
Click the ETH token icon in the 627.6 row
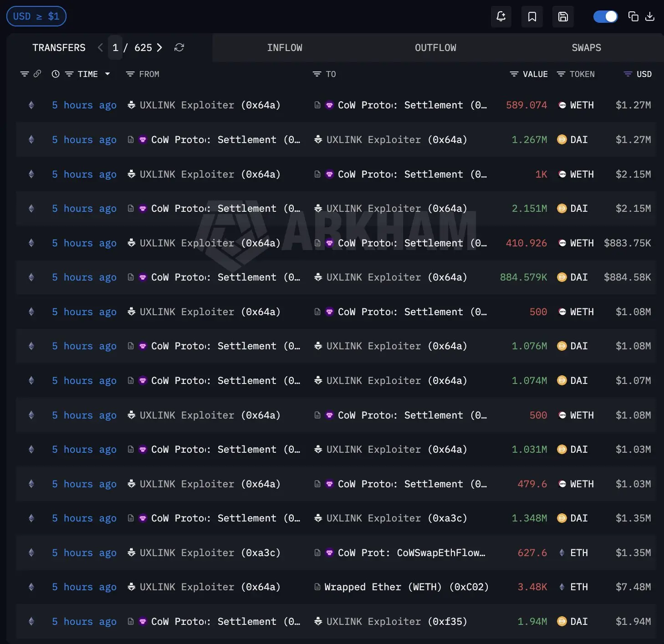tap(562, 552)
